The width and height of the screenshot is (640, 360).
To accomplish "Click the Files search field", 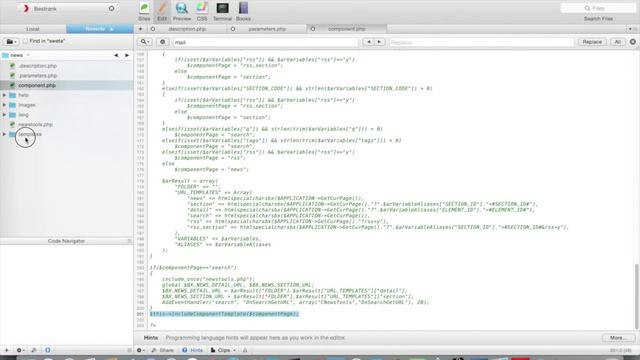I will tap(598, 8).
